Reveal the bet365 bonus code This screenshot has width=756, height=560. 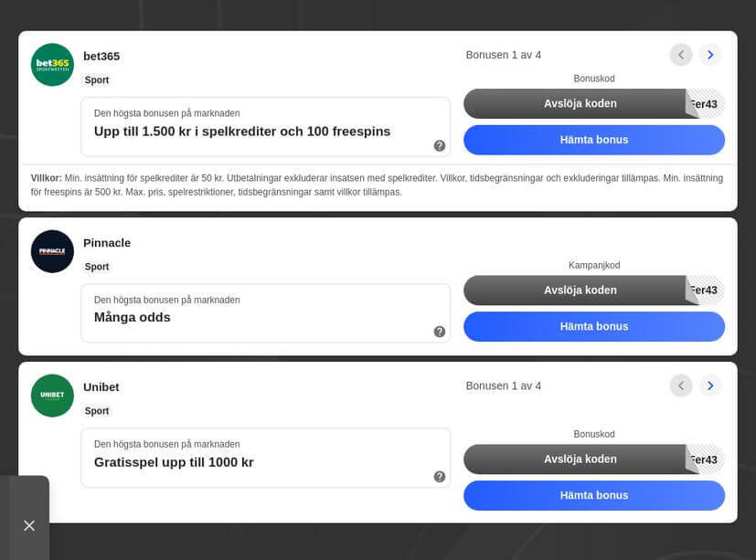tap(580, 103)
